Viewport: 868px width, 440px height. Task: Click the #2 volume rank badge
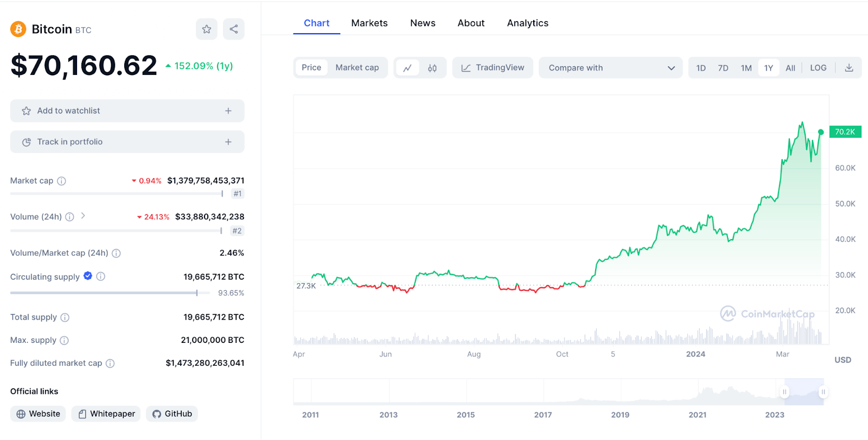(237, 231)
